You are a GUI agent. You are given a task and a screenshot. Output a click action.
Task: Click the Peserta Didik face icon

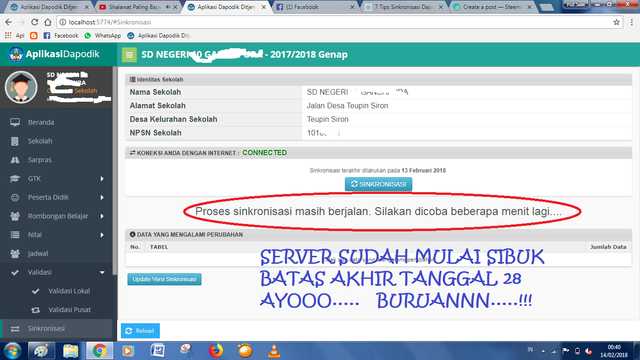(15, 198)
